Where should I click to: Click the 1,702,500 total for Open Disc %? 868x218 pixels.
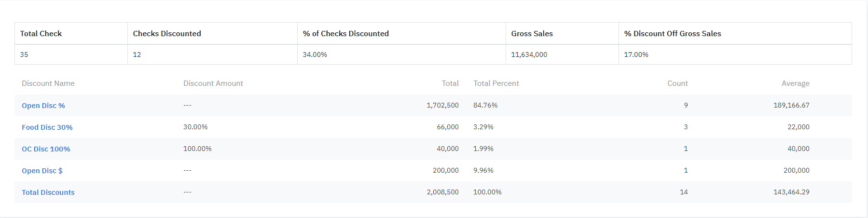[x=442, y=106]
